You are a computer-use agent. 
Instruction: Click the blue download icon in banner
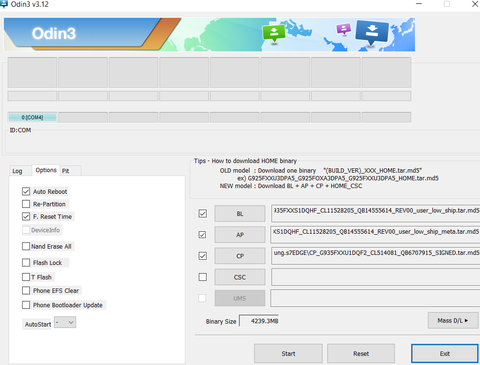pos(372,32)
